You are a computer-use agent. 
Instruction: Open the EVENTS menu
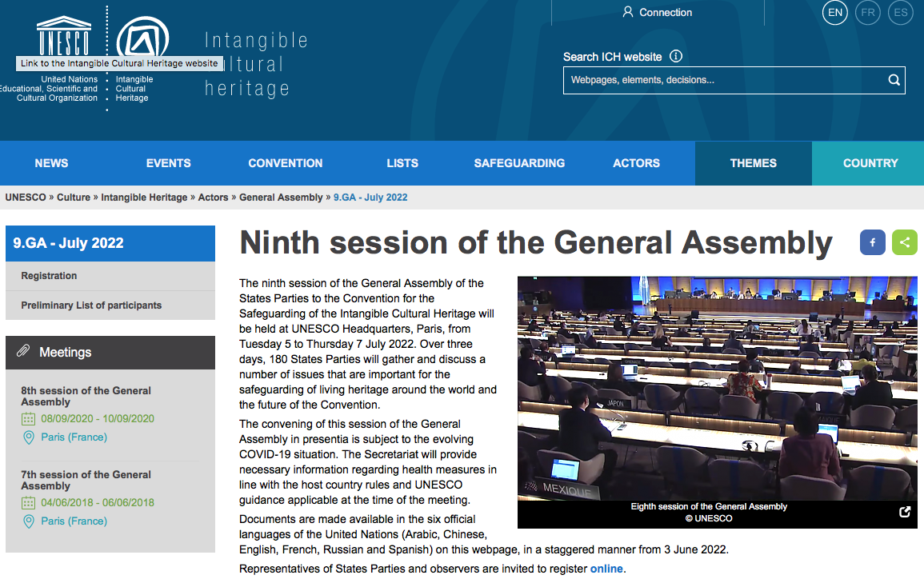[x=169, y=163]
